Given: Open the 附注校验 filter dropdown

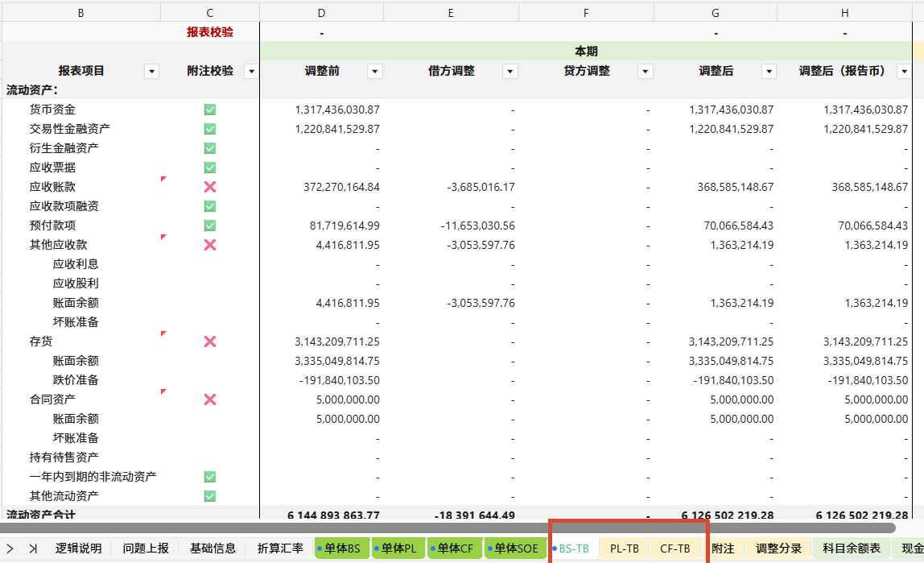Looking at the screenshot, I should (252, 72).
